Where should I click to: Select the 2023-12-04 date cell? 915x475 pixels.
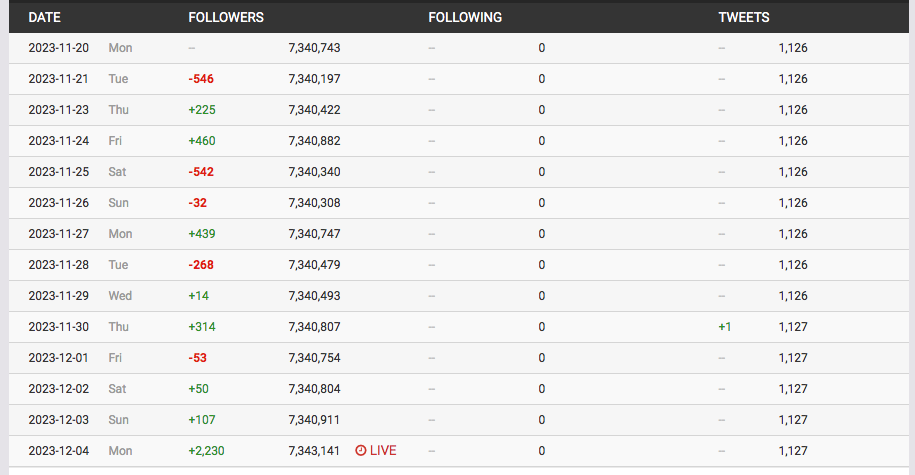pyautogui.click(x=59, y=451)
